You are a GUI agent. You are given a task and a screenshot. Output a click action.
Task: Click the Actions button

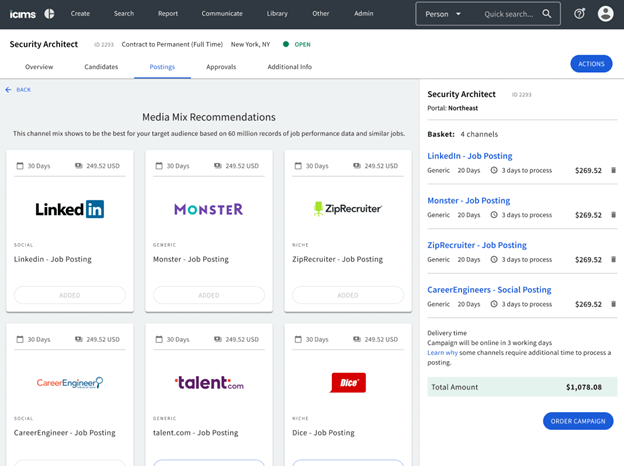click(x=591, y=64)
